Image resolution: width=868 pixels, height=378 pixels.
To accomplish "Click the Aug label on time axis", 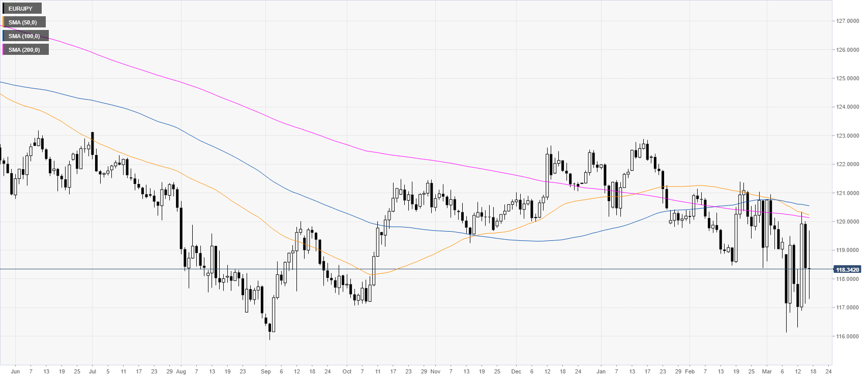I will 181,371.
